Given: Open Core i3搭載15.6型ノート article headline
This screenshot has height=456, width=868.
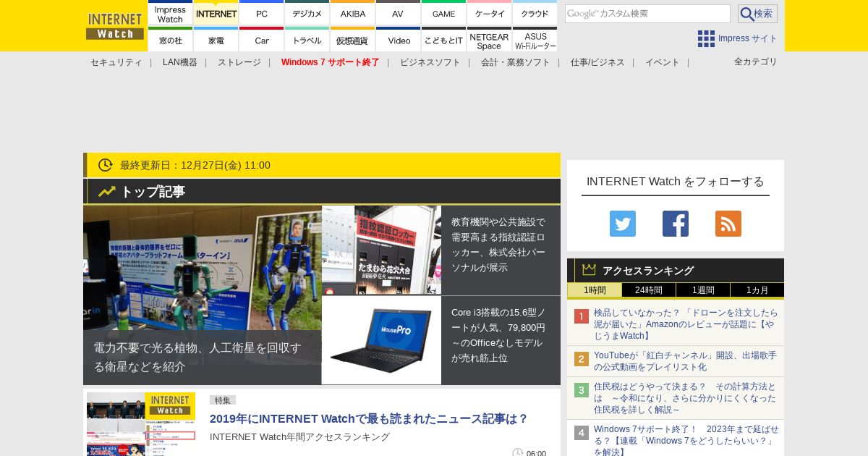Looking at the screenshot, I should pos(498,335).
